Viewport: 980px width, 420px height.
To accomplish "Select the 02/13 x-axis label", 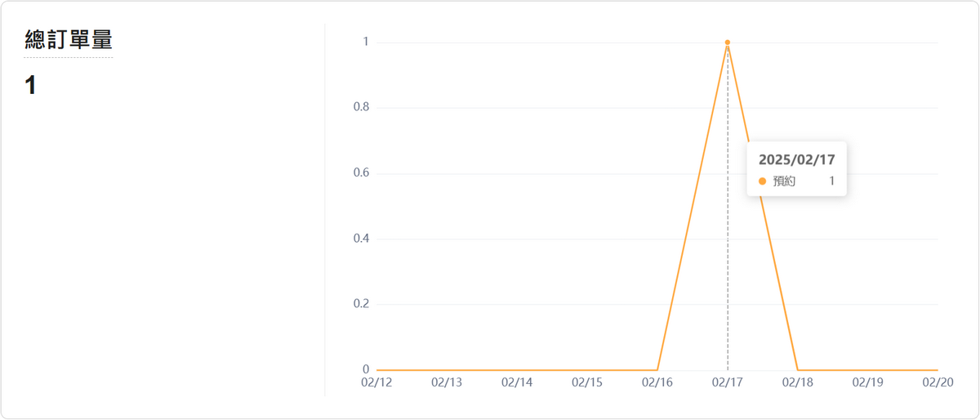I will (447, 382).
